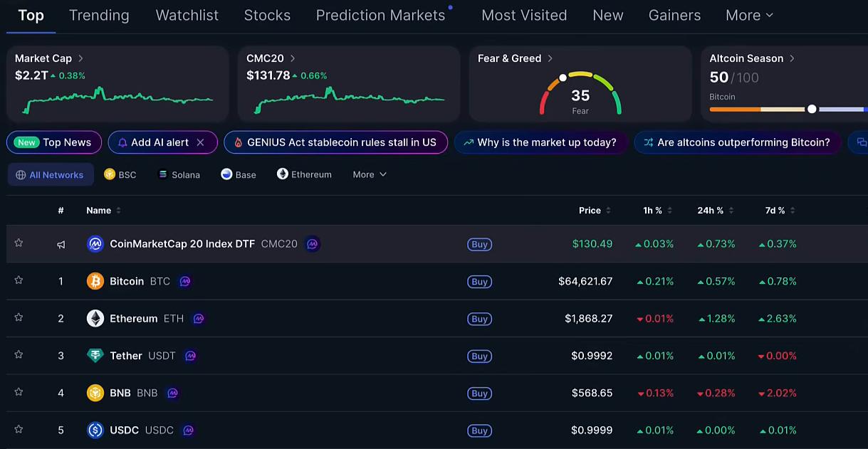Sort table by 24h % column
The height and width of the screenshot is (449, 868).
[716, 211]
